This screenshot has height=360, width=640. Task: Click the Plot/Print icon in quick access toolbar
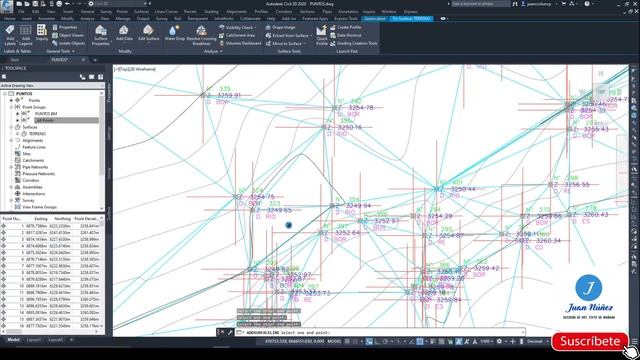59,4
